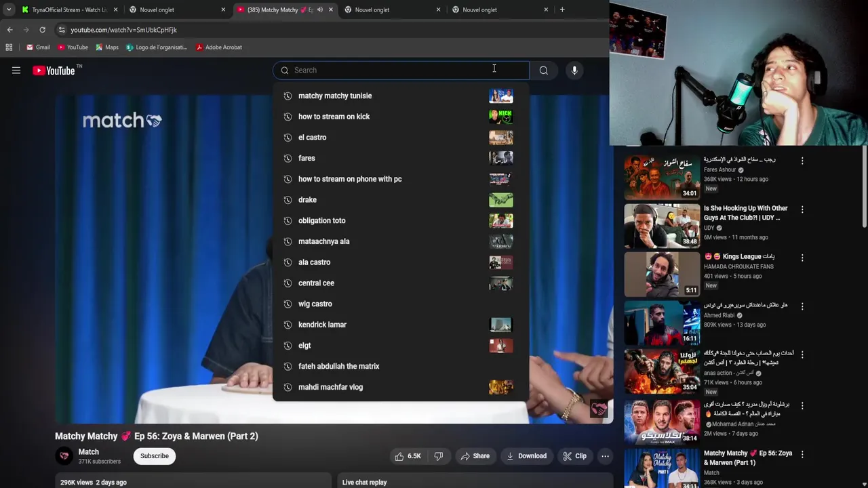Open the 34:01 Fares Ashour thumbnail
868x488 pixels.
[662, 177]
